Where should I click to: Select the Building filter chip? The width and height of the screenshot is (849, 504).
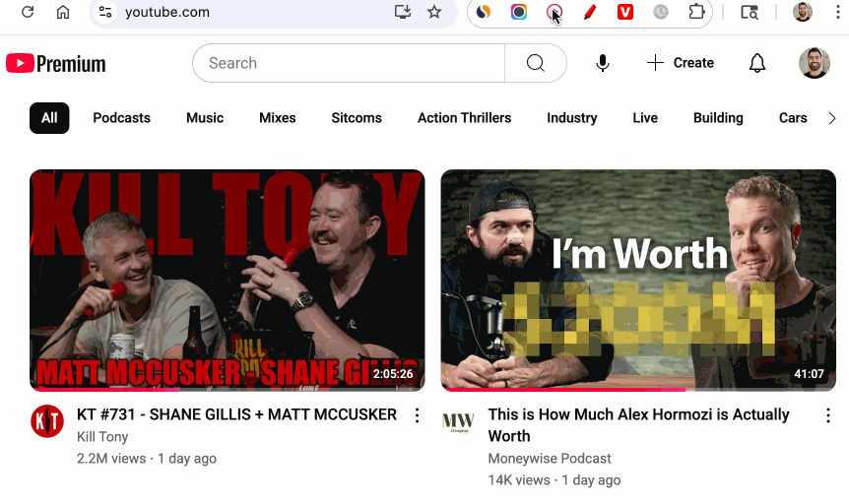[x=718, y=118]
